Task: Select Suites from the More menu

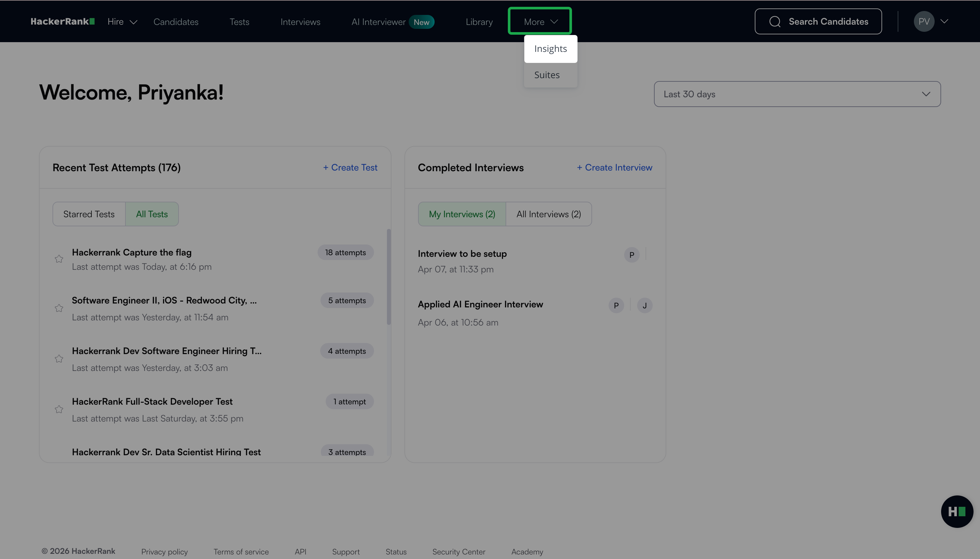Action: (547, 75)
